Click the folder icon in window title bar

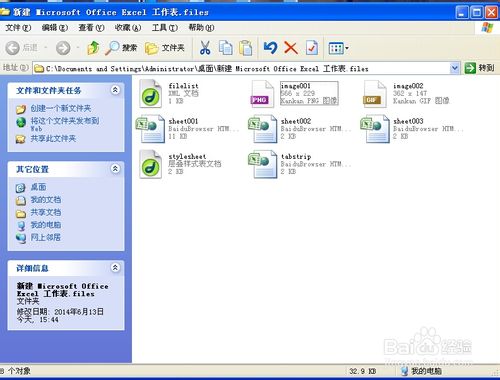click(x=5, y=12)
